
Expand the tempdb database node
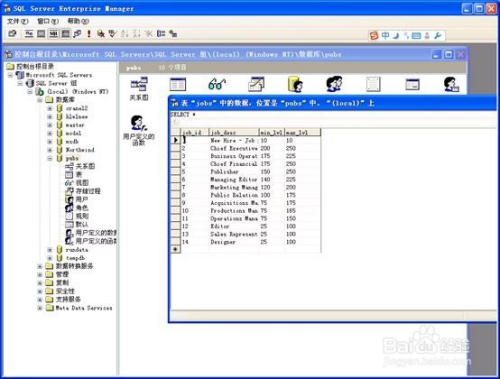tap(50, 258)
